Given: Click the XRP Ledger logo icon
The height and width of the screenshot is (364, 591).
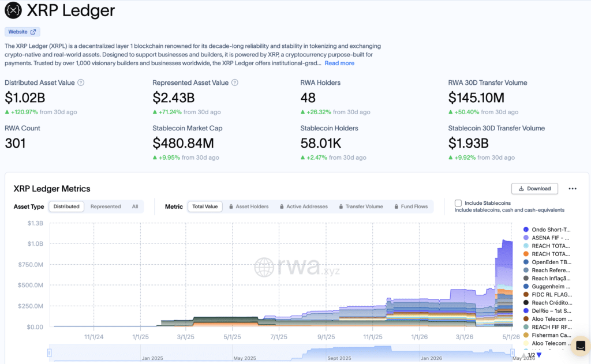Looking at the screenshot, I should point(13,10).
